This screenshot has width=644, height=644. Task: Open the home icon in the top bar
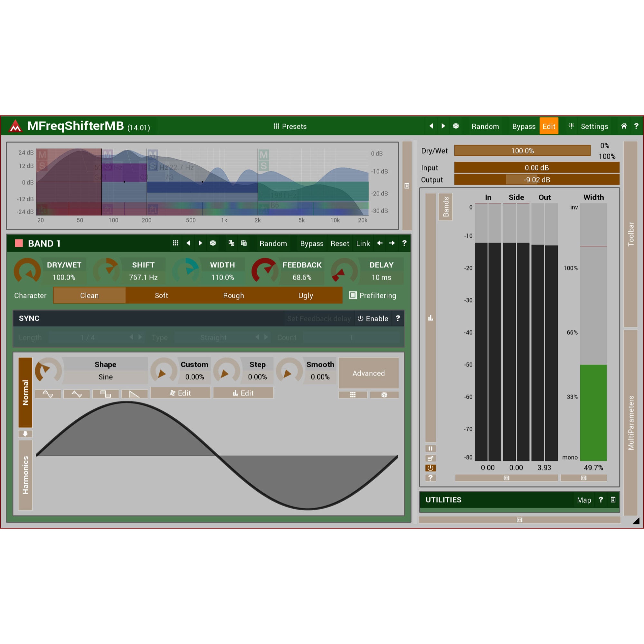[x=624, y=126]
